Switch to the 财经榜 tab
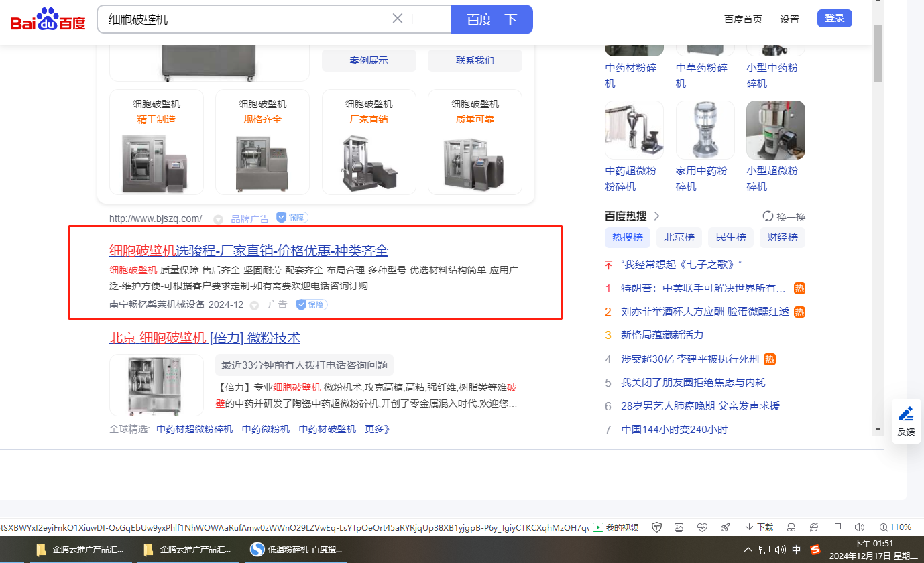Screen dimensions: 924x563 (783, 237)
